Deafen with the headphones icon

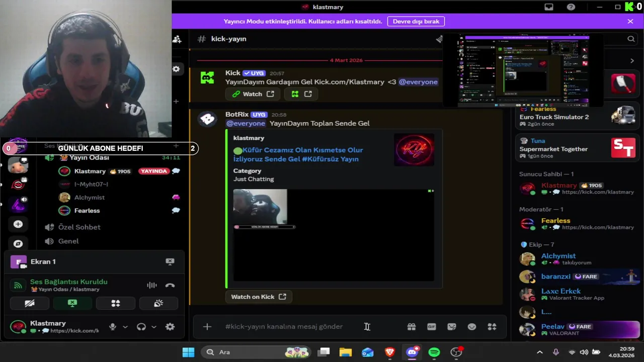(141, 327)
